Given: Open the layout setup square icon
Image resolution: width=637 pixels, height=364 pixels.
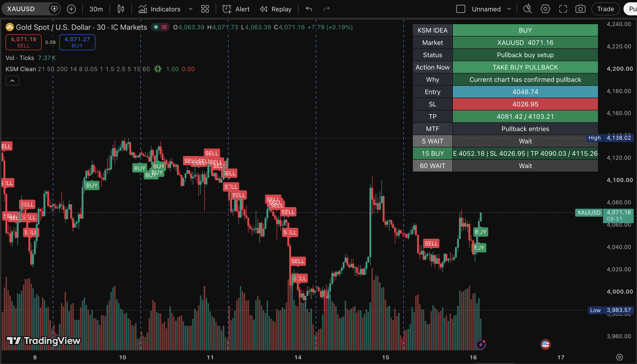Looking at the screenshot, I should click(461, 9).
